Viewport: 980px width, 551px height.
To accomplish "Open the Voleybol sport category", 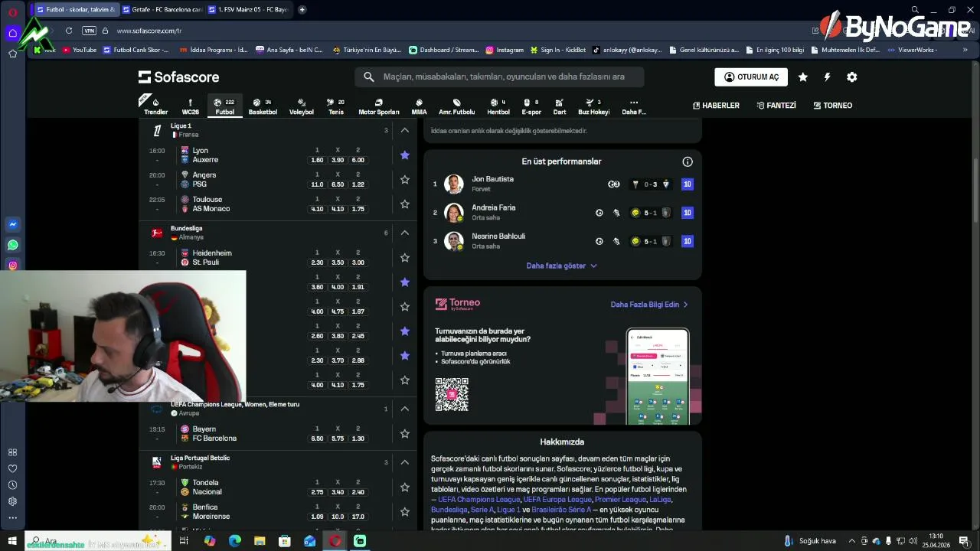I will [302, 106].
